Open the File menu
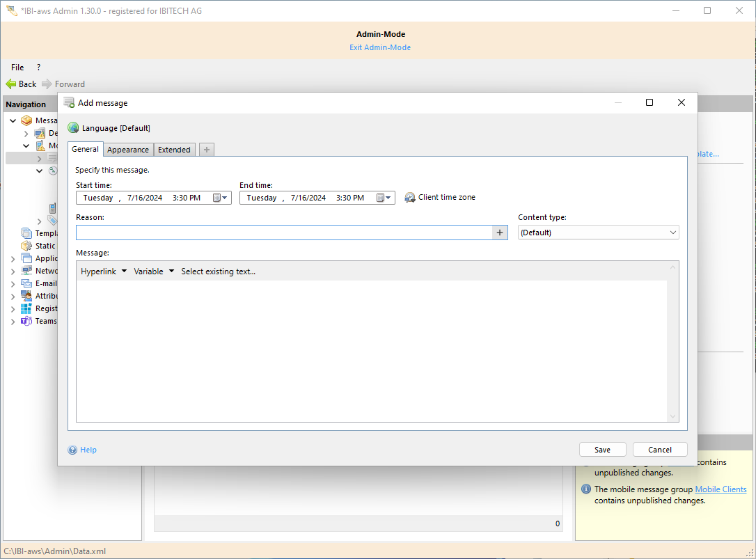The height and width of the screenshot is (559, 756). pos(17,68)
